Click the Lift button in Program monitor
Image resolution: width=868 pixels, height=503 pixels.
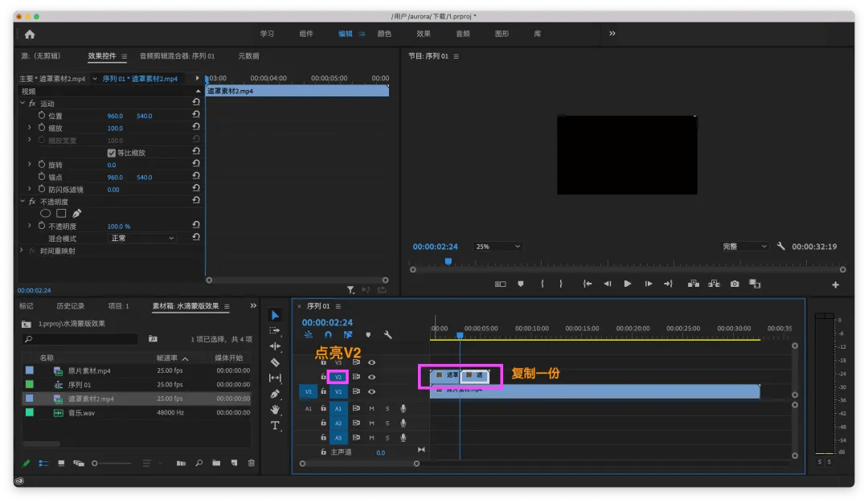pos(693,284)
